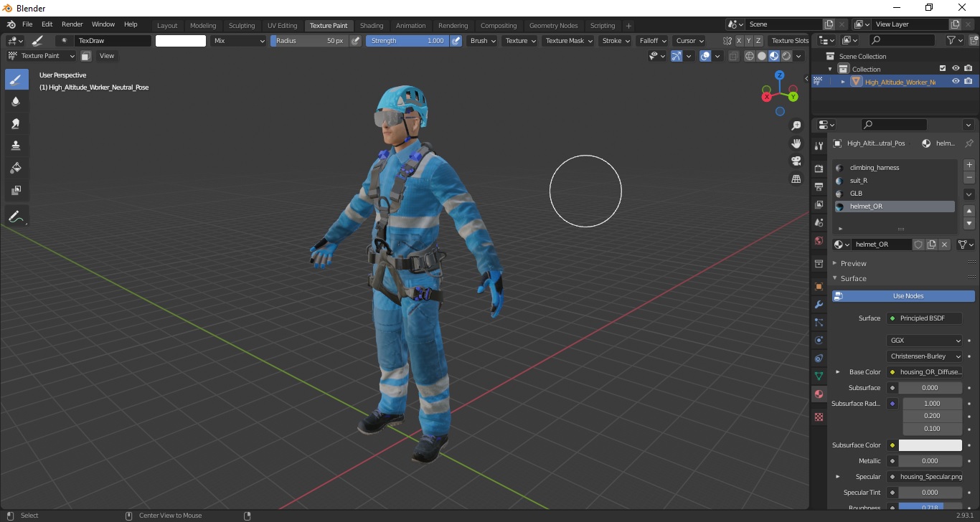
Task: Select the Fill brush tool
Action: [16, 168]
